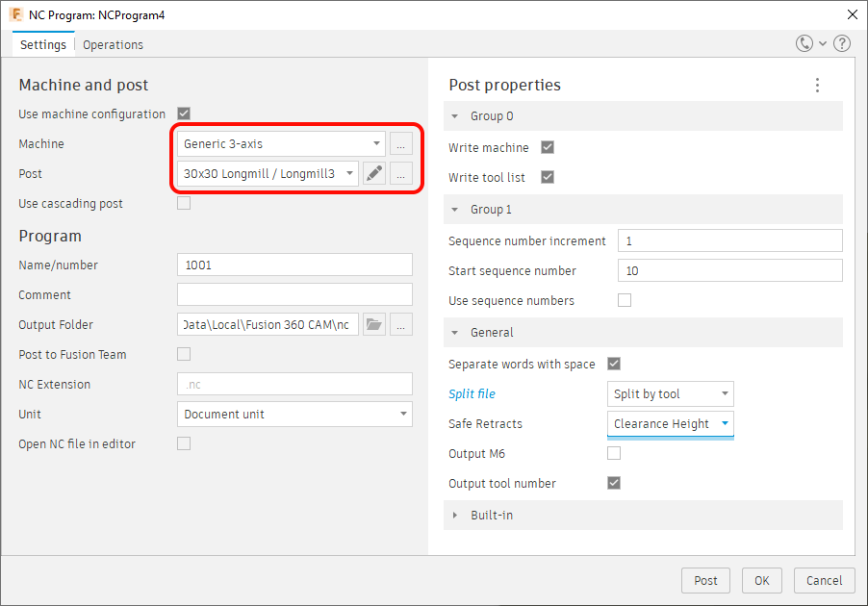This screenshot has width=868, height=606.
Task: Open the Post properties three-dot menu
Action: coord(817,86)
